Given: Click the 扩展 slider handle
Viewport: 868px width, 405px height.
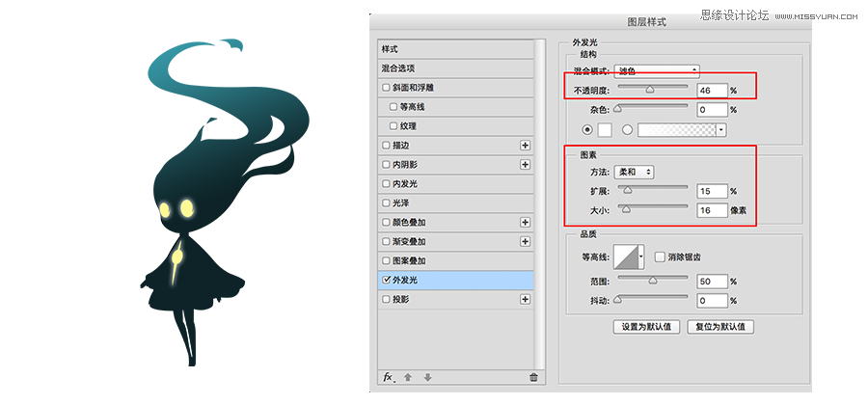Looking at the screenshot, I should click(627, 190).
